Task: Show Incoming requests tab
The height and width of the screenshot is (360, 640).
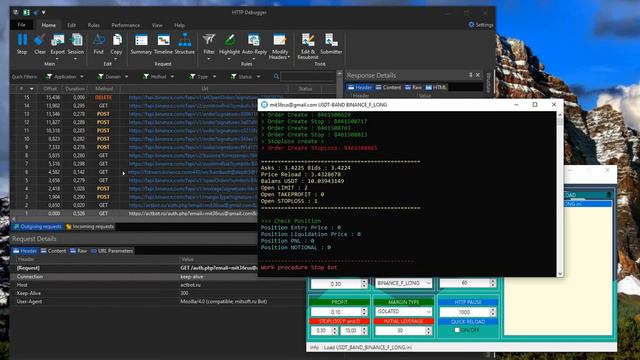Action: click(x=90, y=227)
